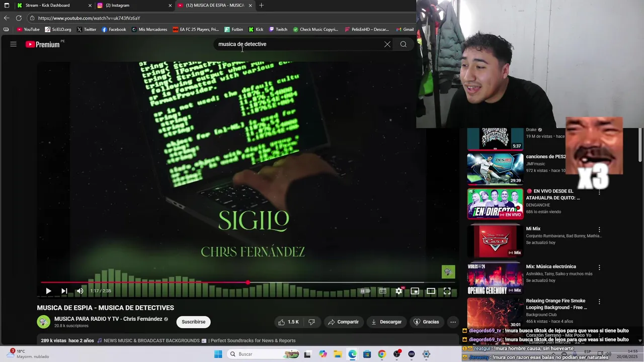The height and width of the screenshot is (362, 644).
Task: Subscribe with the Suscribirse button
Action: click(x=194, y=322)
